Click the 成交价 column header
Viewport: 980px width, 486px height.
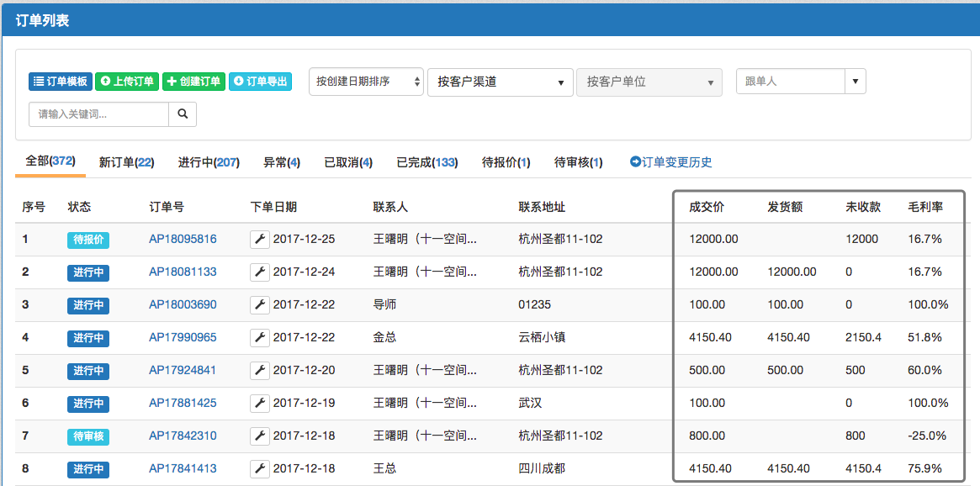click(x=707, y=208)
